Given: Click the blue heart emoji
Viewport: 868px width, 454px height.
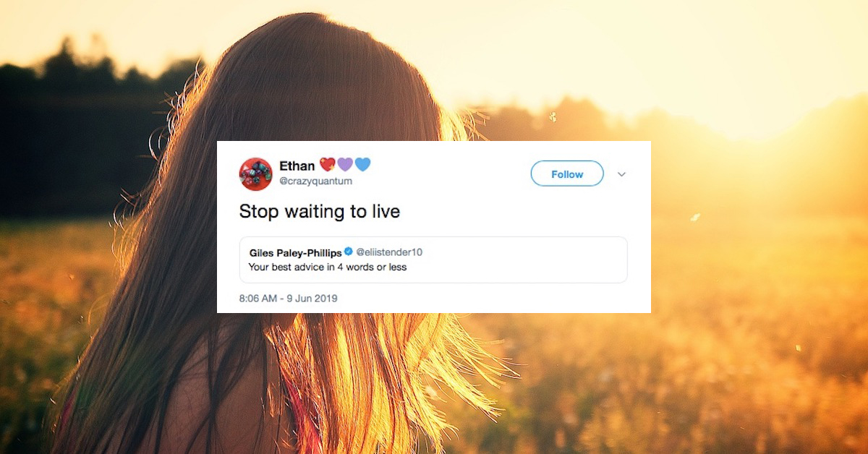Looking at the screenshot, I should [362, 165].
